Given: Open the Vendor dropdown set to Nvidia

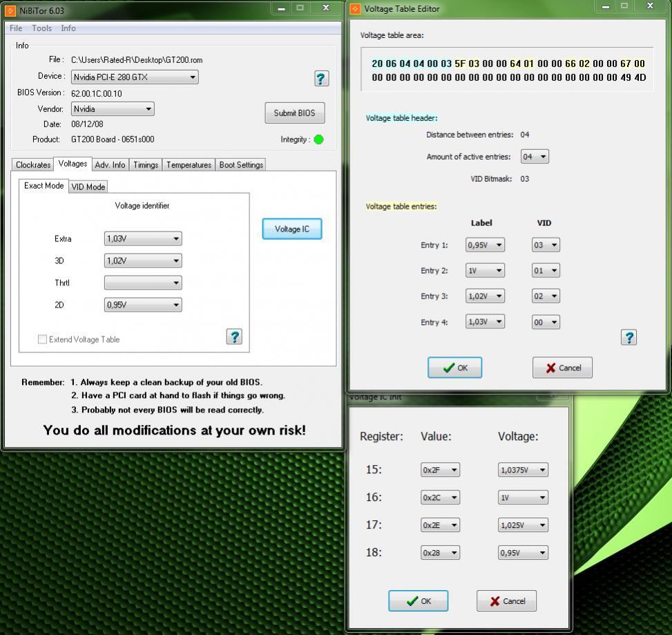Looking at the screenshot, I should [113, 109].
